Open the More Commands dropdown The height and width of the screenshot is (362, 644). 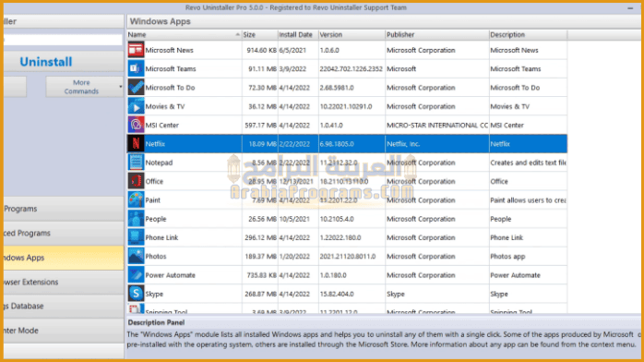point(84,87)
